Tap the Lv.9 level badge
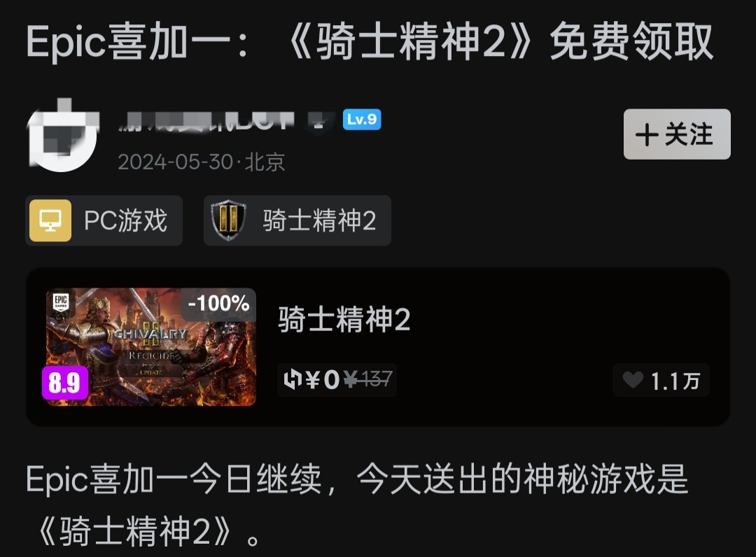 (362, 119)
